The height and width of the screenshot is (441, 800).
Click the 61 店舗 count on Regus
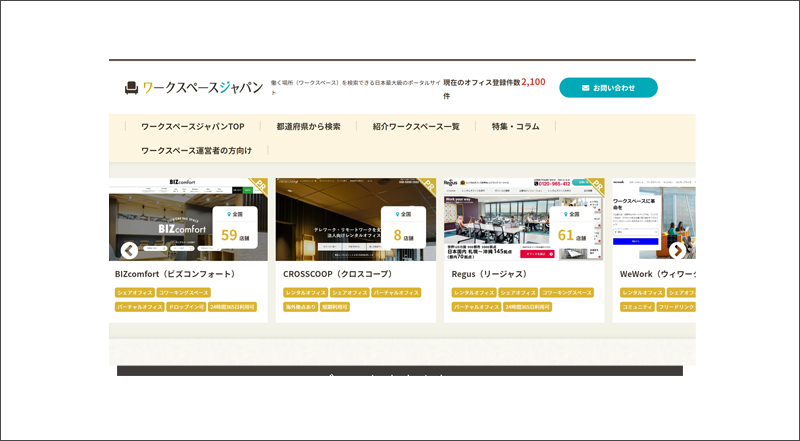572,235
